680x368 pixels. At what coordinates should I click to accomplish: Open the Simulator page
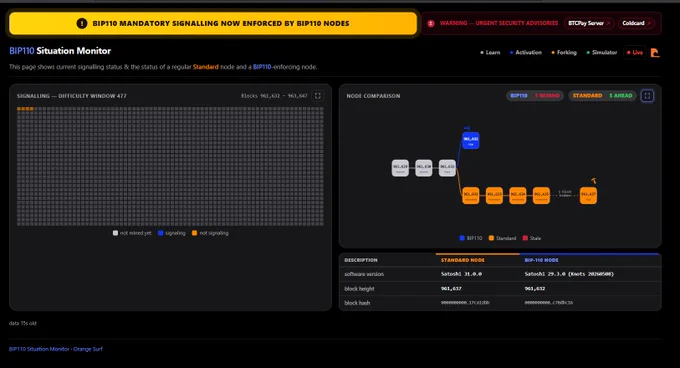click(602, 52)
